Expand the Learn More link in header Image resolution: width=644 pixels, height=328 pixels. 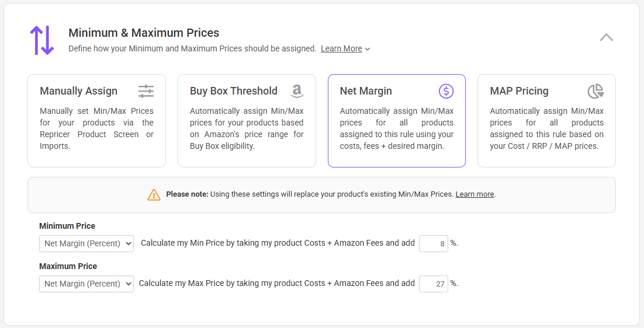pos(341,48)
